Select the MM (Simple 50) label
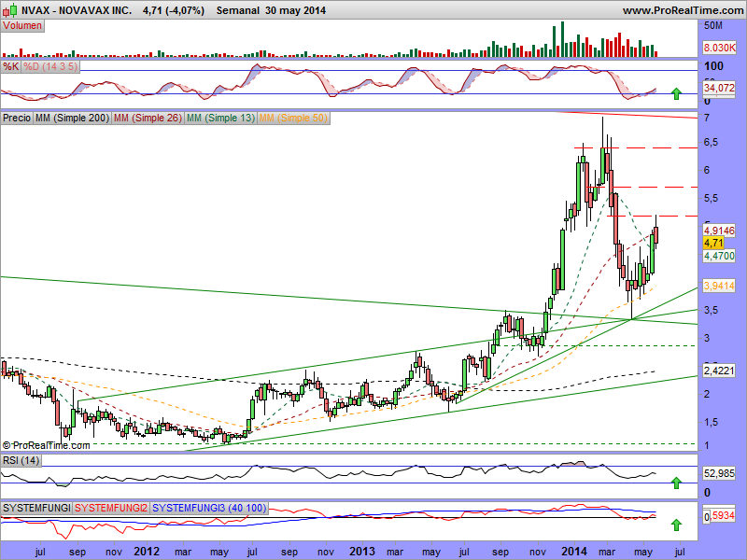Viewport: 747px width, 560px height. pos(293,118)
